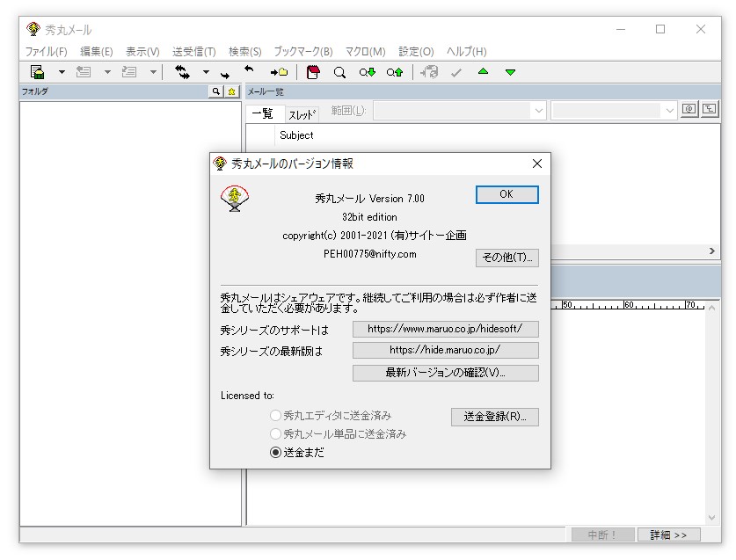The height and width of the screenshot is (560, 736).
Task: Click the search-previous icon with up arrow
Action: click(394, 72)
